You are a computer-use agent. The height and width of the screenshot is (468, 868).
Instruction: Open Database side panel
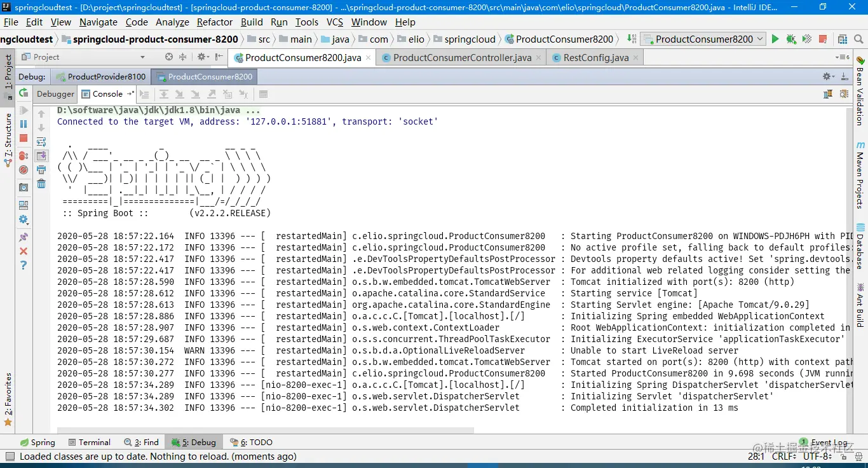[x=860, y=245]
